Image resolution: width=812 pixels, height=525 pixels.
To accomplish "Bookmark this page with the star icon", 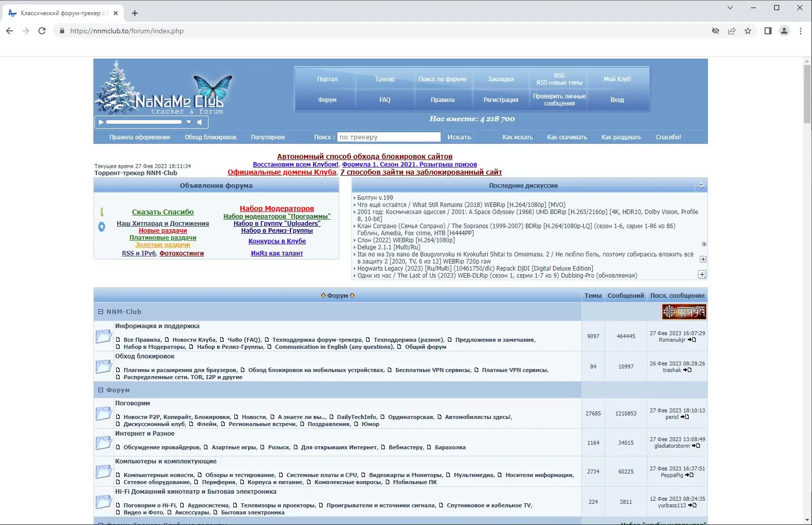I will point(748,31).
